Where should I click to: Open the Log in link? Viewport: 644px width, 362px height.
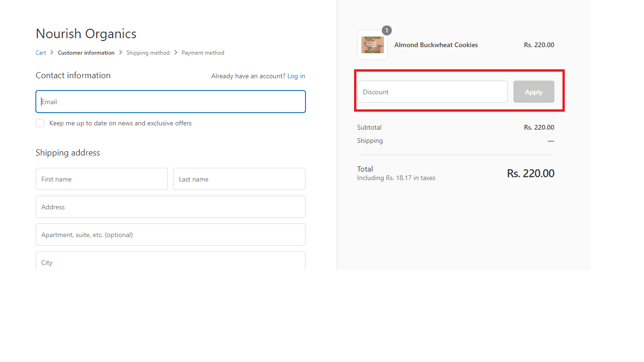296,76
